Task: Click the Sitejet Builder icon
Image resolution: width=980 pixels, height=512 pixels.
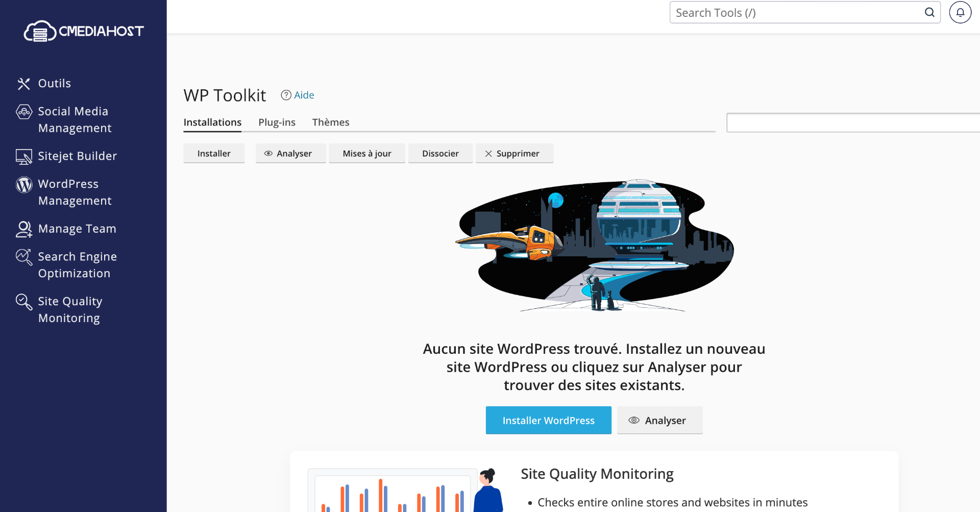Action: [x=24, y=157]
